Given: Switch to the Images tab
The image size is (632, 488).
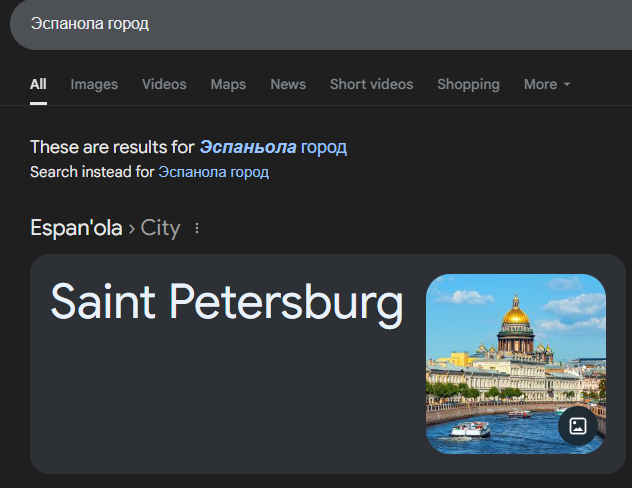Looking at the screenshot, I should (94, 84).
